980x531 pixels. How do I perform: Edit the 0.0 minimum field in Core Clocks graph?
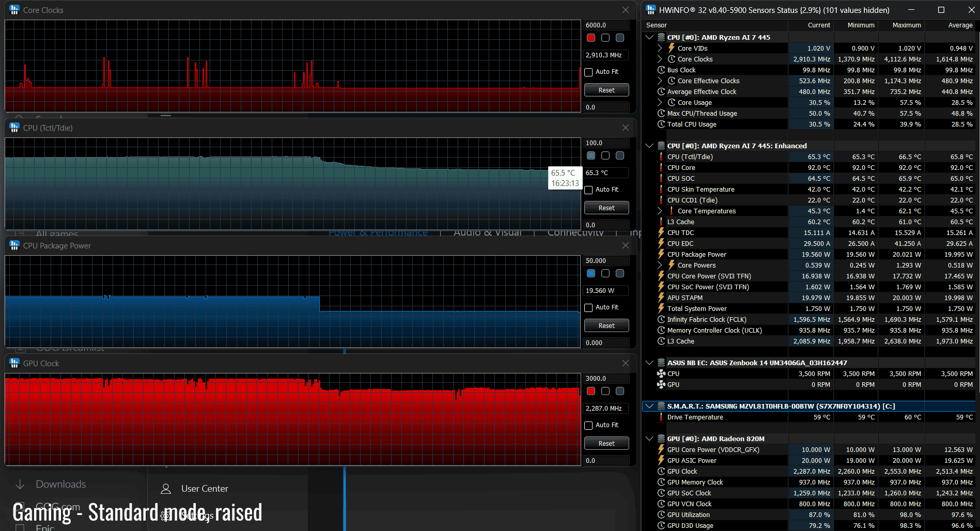pyautogui.click(x=606, y=107)
